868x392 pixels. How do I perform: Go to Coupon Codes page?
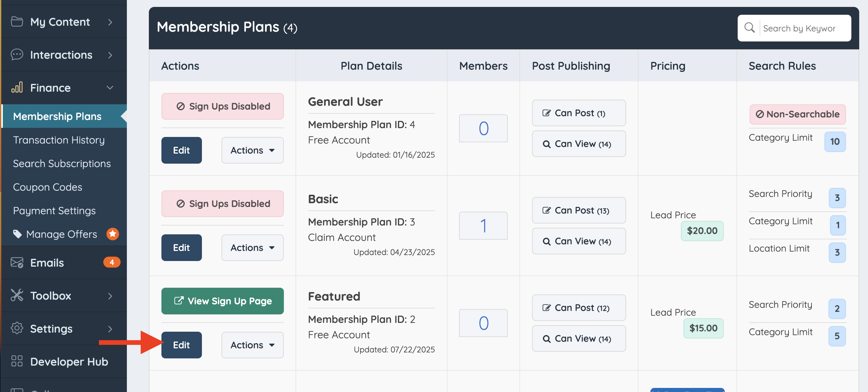pyautogui.click(x=47, y=187)
